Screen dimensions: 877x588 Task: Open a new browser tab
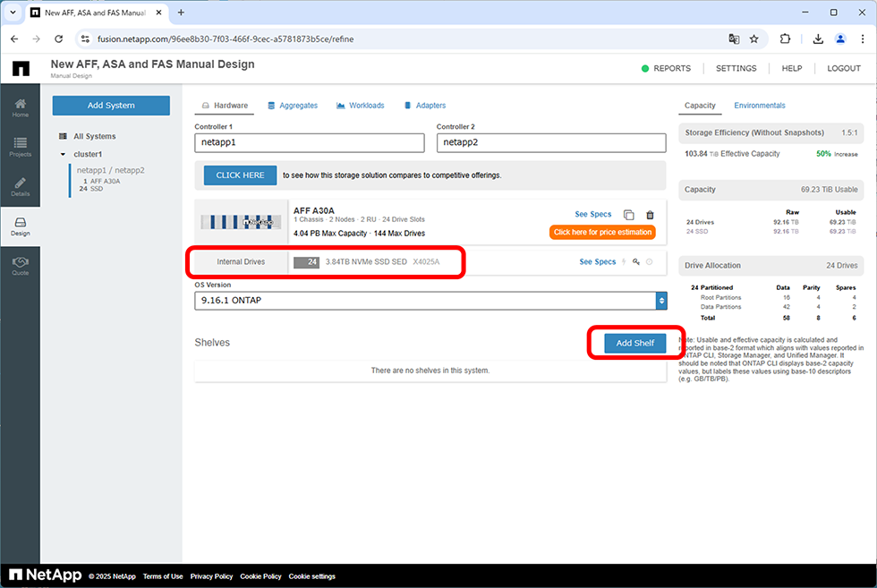(181, 13)
